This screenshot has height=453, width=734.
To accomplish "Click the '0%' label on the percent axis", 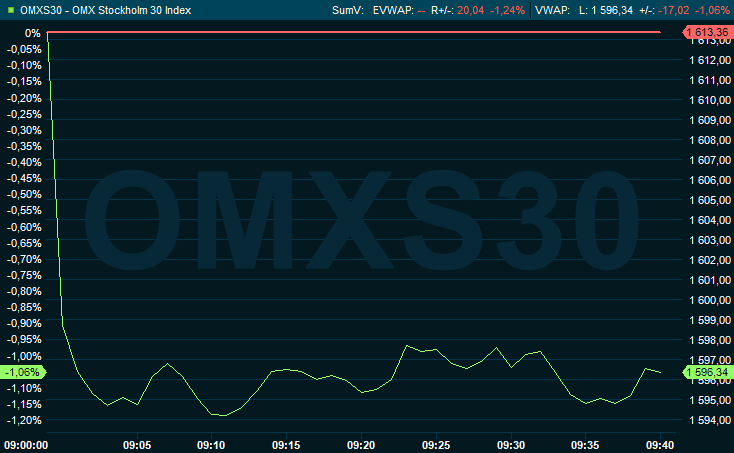I will point(33,33).
